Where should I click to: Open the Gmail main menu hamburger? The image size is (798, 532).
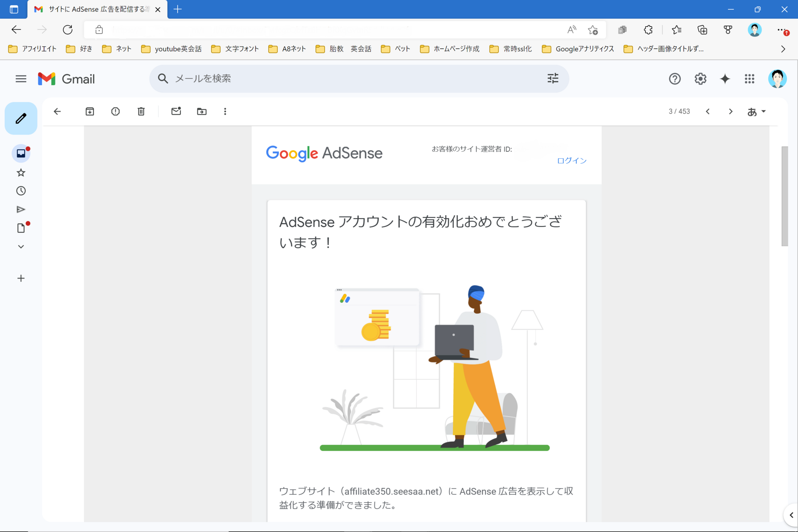[x=21, y=79]
